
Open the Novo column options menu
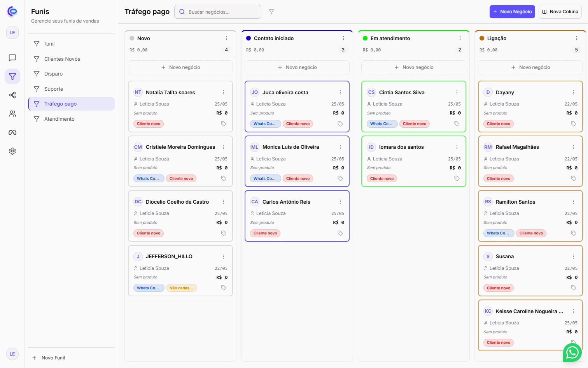coord(227,38)
